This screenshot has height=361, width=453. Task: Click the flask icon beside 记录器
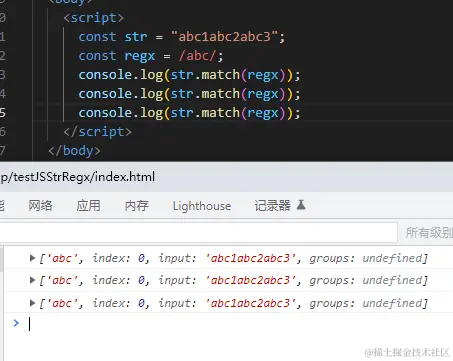click(301, 205)
